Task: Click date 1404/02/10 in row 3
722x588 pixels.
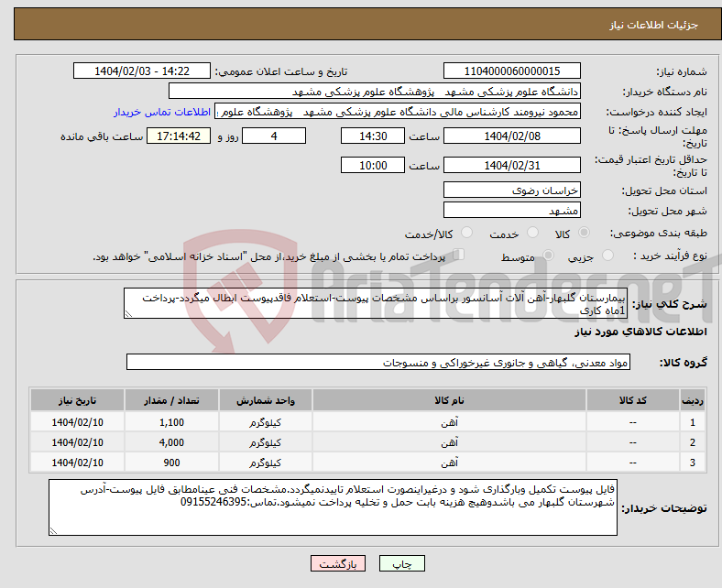Action: point(77,463)
